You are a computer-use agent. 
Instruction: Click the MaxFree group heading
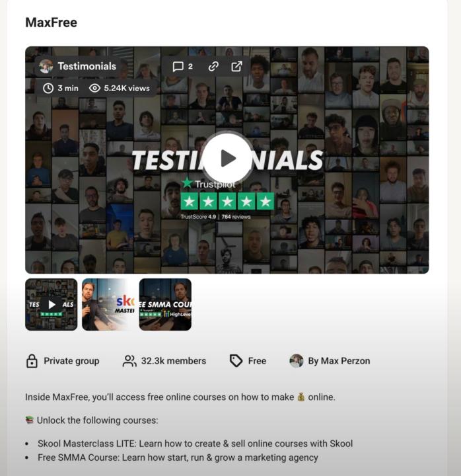(52, 22)
